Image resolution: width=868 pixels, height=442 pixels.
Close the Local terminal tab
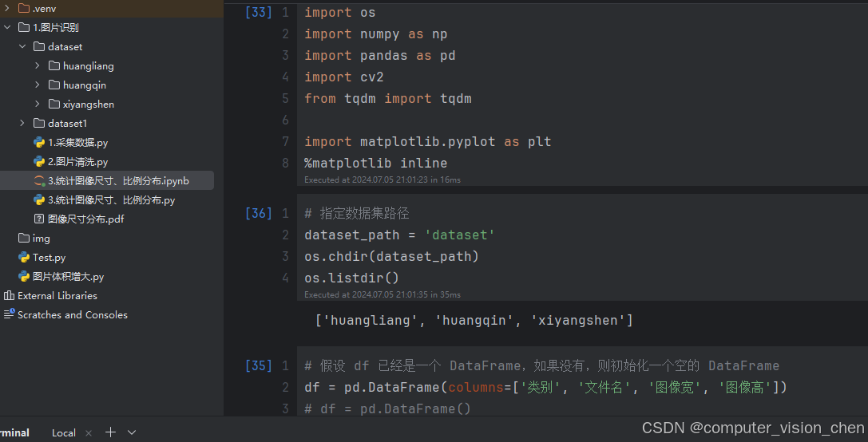point(89,433)
